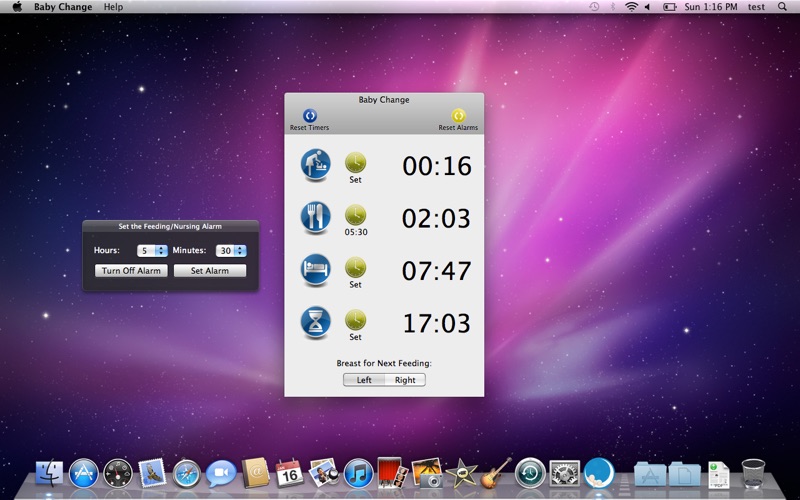800x500 pixels.
Task: Open iPhoto from the Dock
Action: (x=427, y=473)
